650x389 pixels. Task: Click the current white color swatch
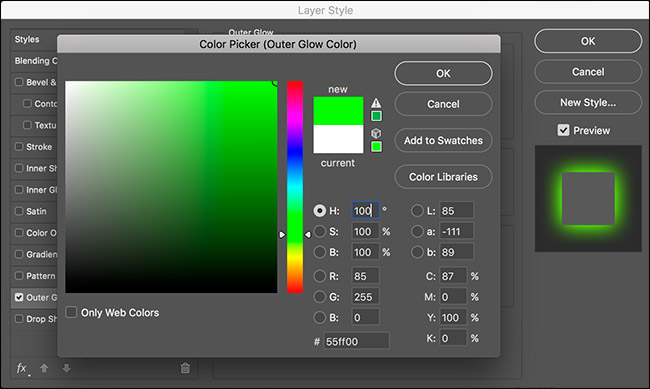338,139
